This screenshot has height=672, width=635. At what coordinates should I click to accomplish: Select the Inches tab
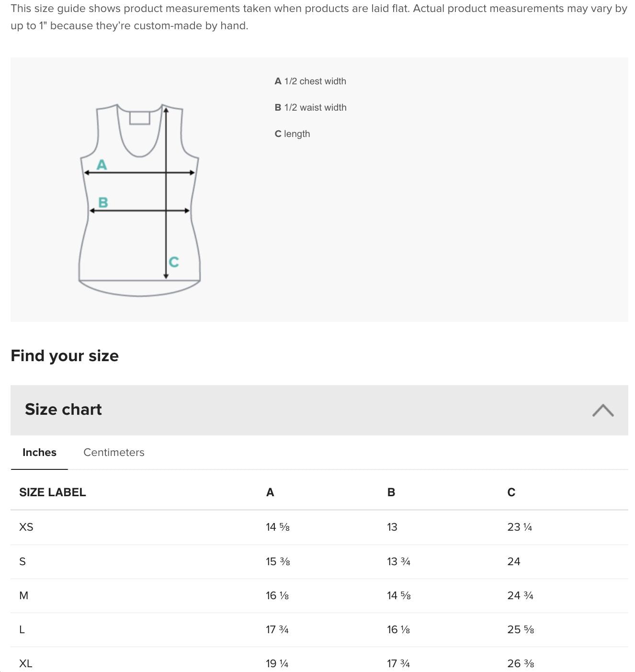pyautogui.click(x=39, y=452)
